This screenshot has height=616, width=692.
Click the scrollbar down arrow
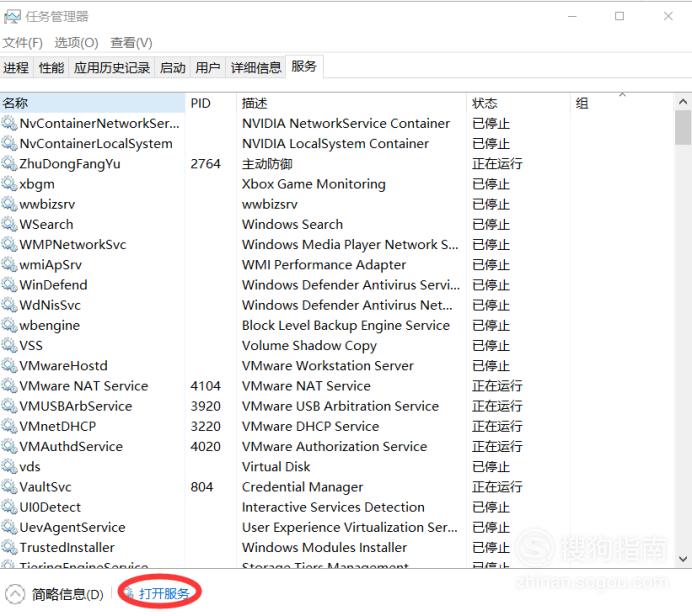[x=683, y=559]
